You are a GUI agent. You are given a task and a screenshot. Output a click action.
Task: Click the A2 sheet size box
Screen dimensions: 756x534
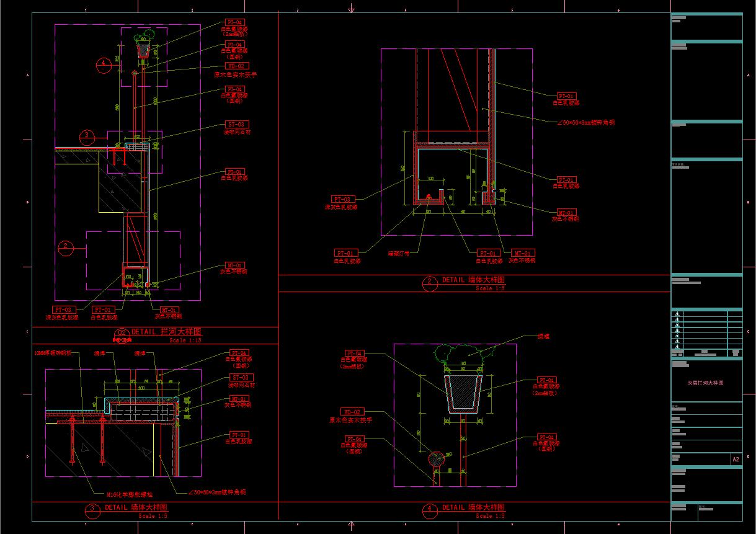tap(736, 460)
